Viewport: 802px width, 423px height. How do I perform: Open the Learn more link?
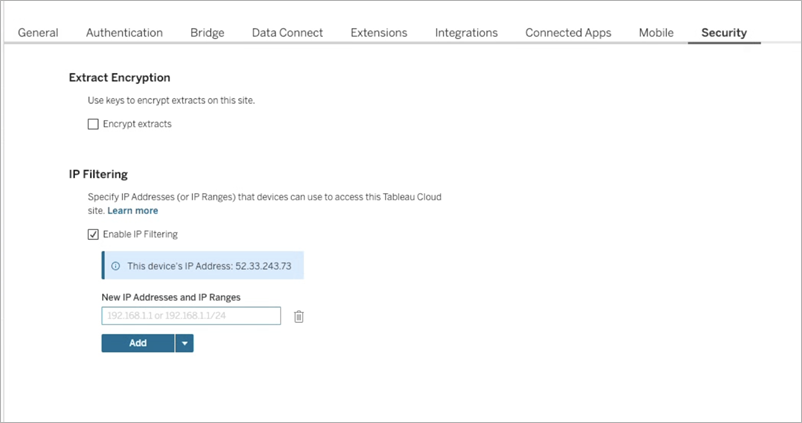(133, 211)
